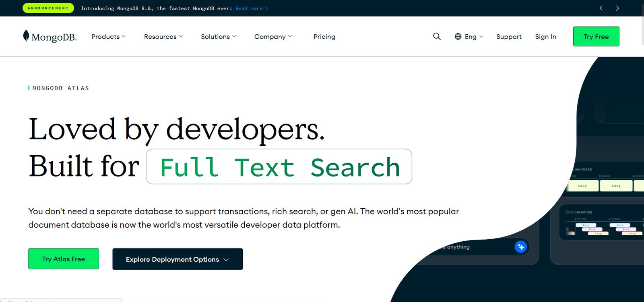
Task: Open the search magnifier icon
Action: pos(437,37)
